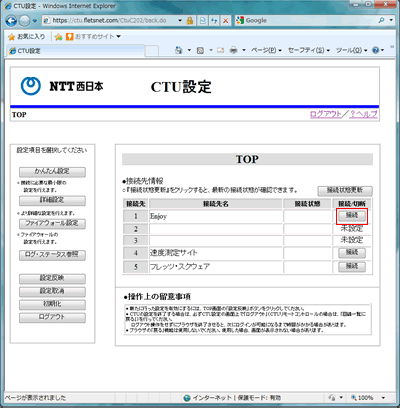Go back with the browser Back arrow
Screen dimensions: 400x408
(11, 21)
